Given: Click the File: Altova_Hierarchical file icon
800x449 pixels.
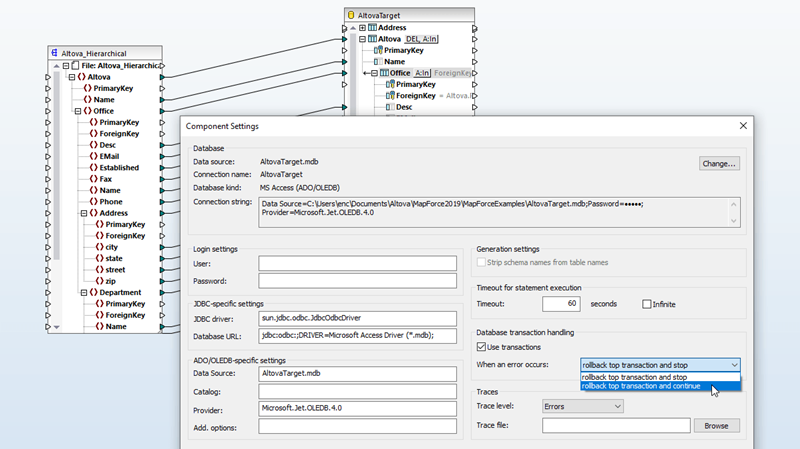Looking at the screenshot, I should pos(77,65).
